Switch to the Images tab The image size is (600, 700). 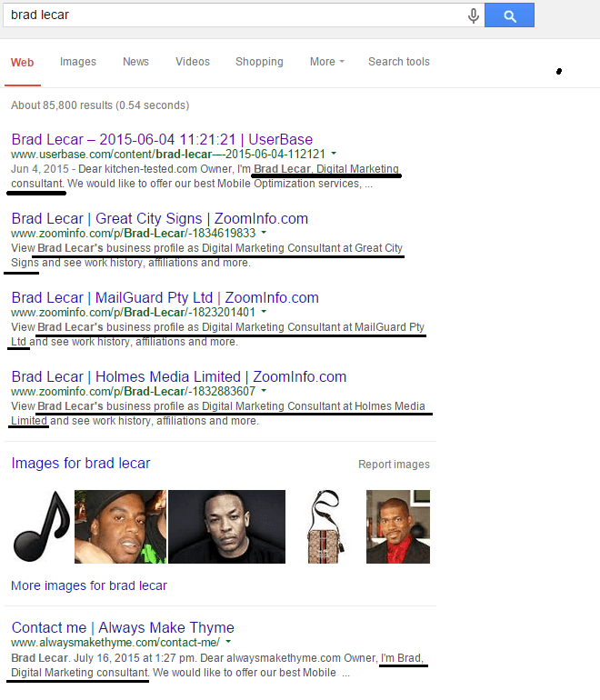click(78, 62)
